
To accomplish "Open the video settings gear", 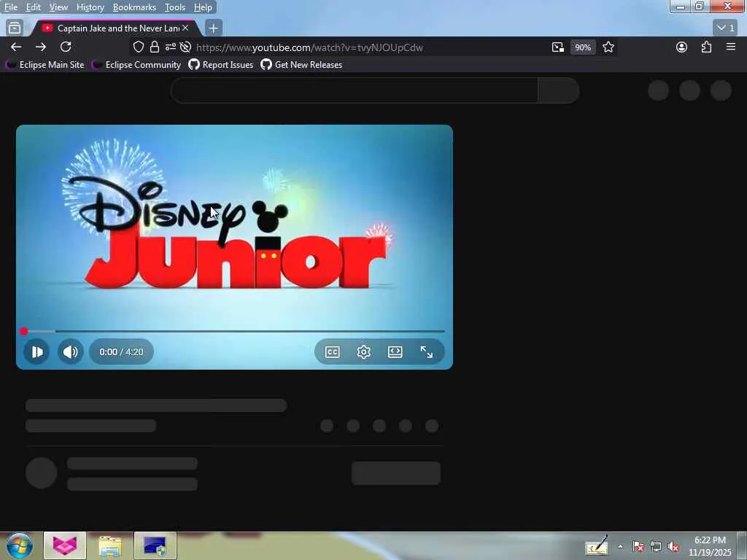I will tap(363, 352).
